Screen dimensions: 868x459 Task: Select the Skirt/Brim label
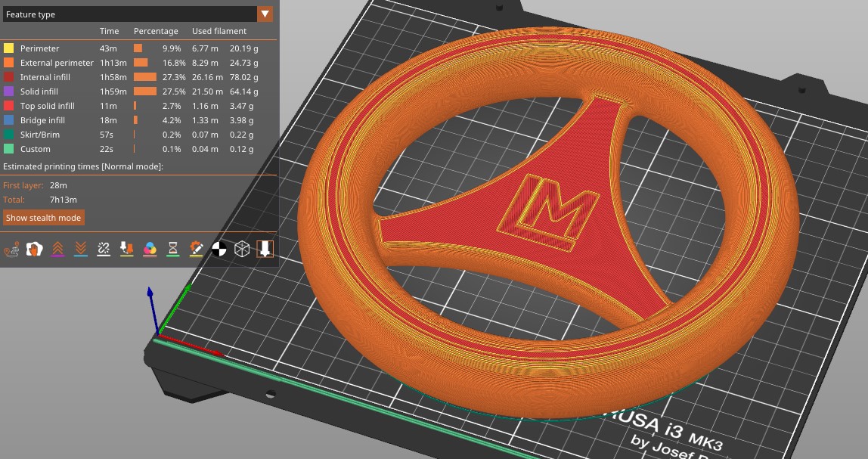(40, 135)
